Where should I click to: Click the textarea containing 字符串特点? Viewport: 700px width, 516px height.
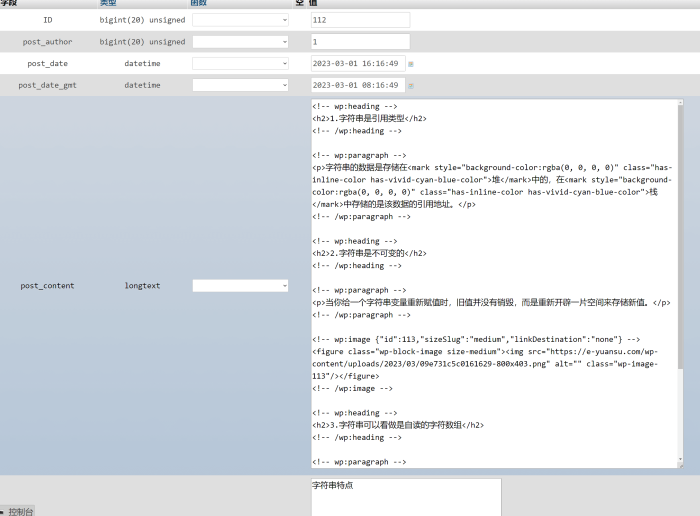click(405, 497)
